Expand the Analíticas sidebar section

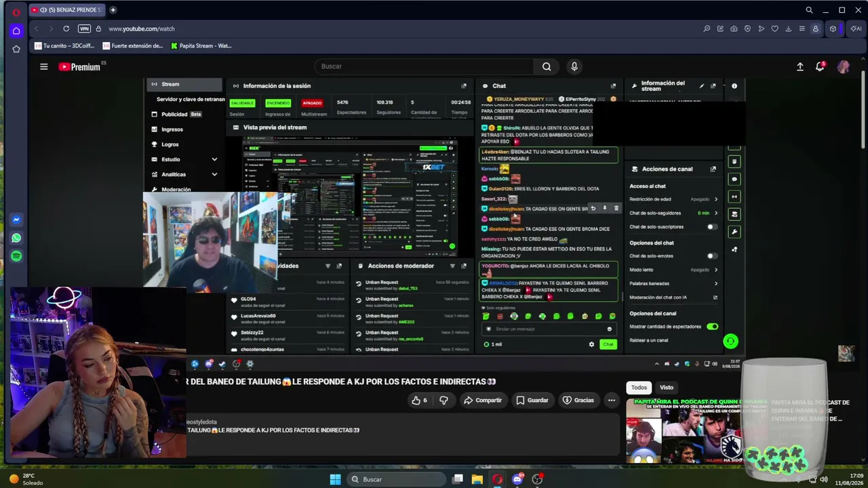(214, 174)
